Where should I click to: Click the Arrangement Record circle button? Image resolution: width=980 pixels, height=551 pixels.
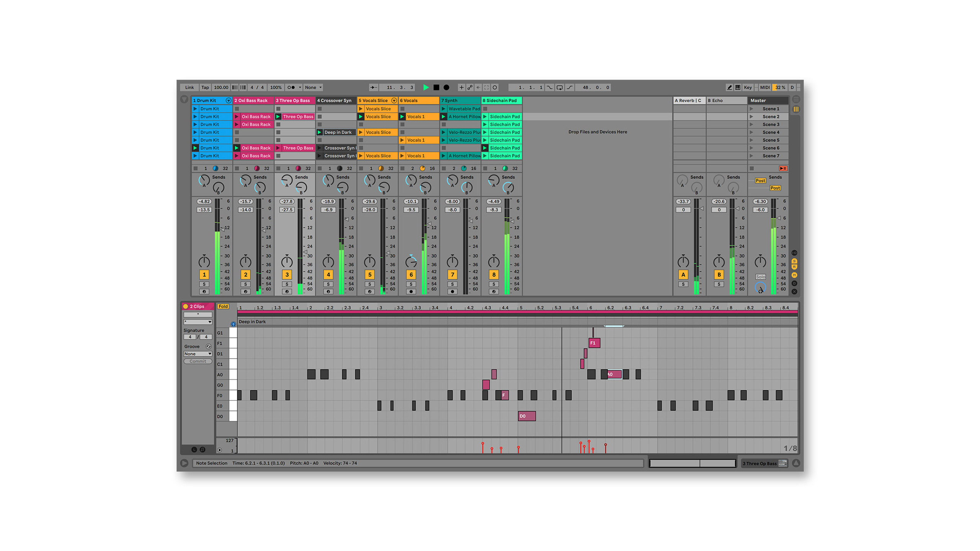[x=446, y=87]
